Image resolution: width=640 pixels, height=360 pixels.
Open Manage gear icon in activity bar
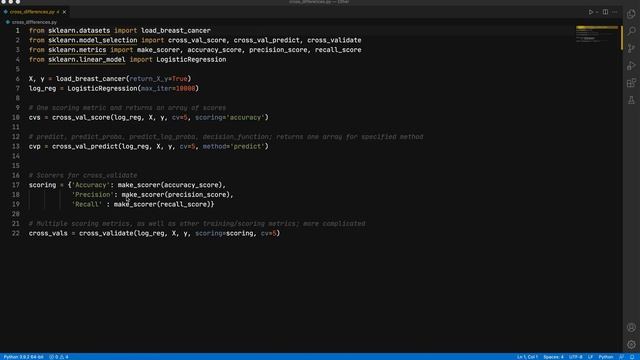coord(631,344)
